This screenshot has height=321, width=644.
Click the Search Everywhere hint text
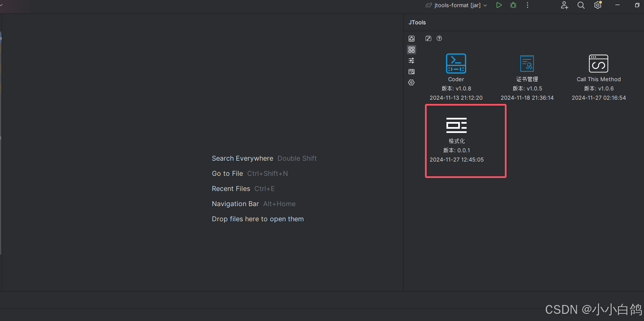(243, 158)
